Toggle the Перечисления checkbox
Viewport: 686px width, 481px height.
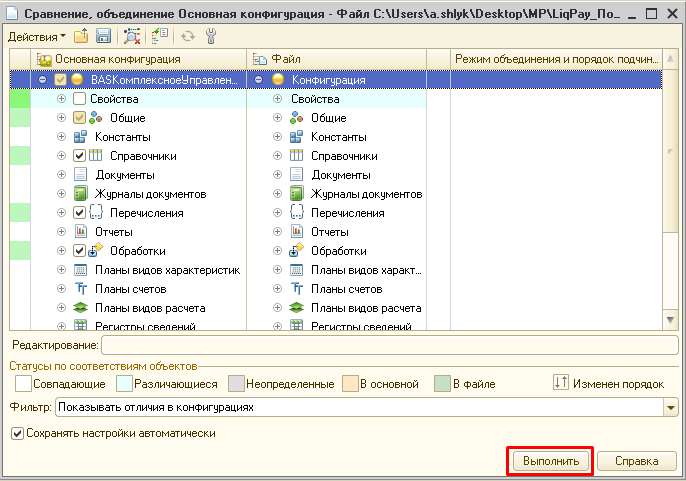pos(80,213)
